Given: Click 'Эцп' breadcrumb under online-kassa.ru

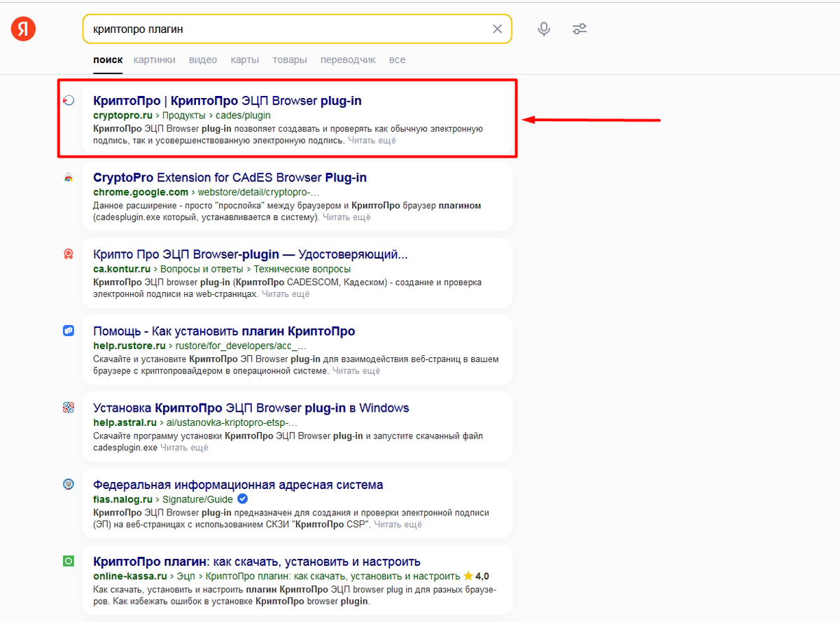Looking at the screenshot, I should coord(185,576).
